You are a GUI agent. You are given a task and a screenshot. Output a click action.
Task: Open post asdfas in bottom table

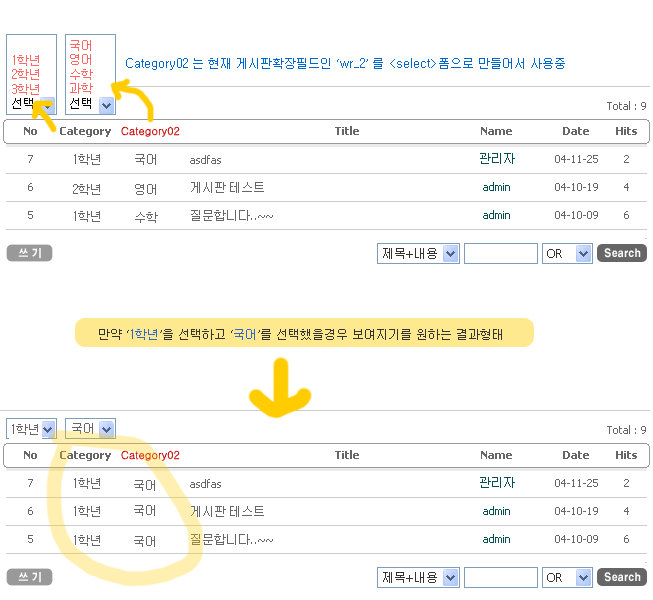point(205,484)
